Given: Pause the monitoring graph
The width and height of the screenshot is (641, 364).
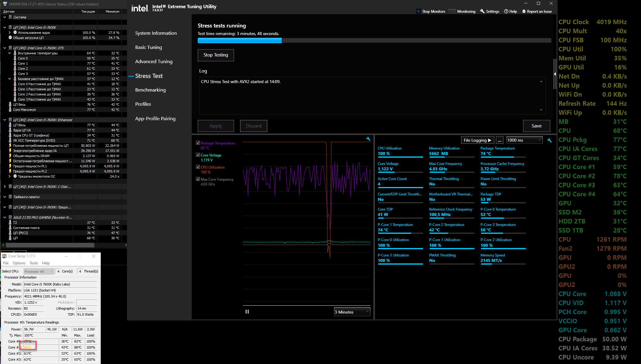Looking at the screenshot, I should (x=247, y=312).
